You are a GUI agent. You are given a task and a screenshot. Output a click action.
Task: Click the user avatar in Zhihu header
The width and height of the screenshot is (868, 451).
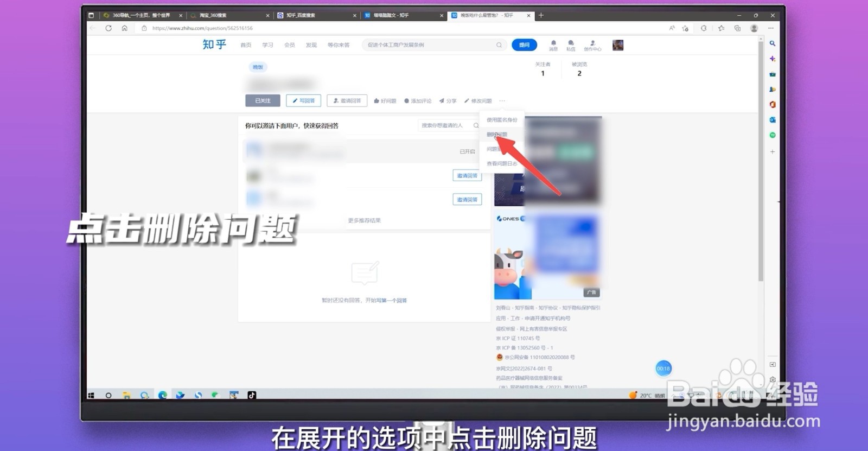[x=618, y=45]
